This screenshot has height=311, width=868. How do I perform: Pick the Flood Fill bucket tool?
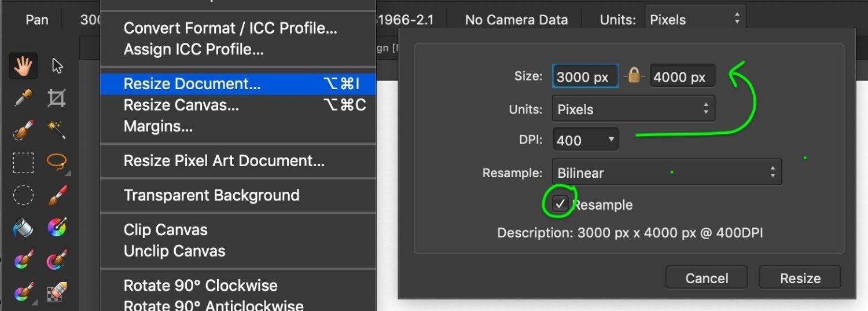[23, 228]
